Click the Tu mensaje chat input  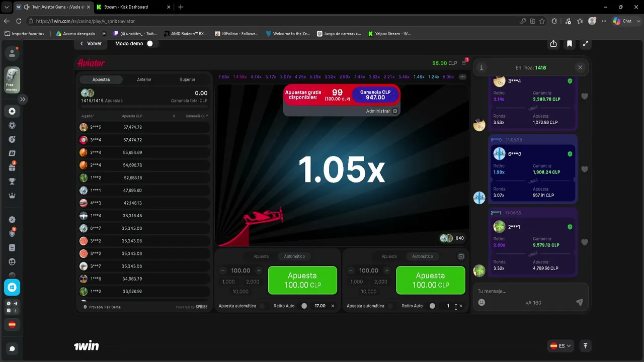click(523, 291)
